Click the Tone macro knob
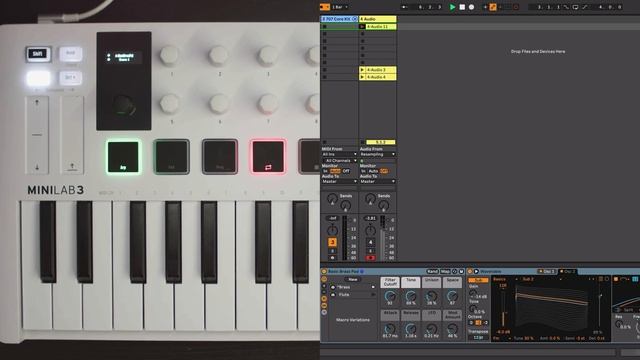 tap(411, 297)
